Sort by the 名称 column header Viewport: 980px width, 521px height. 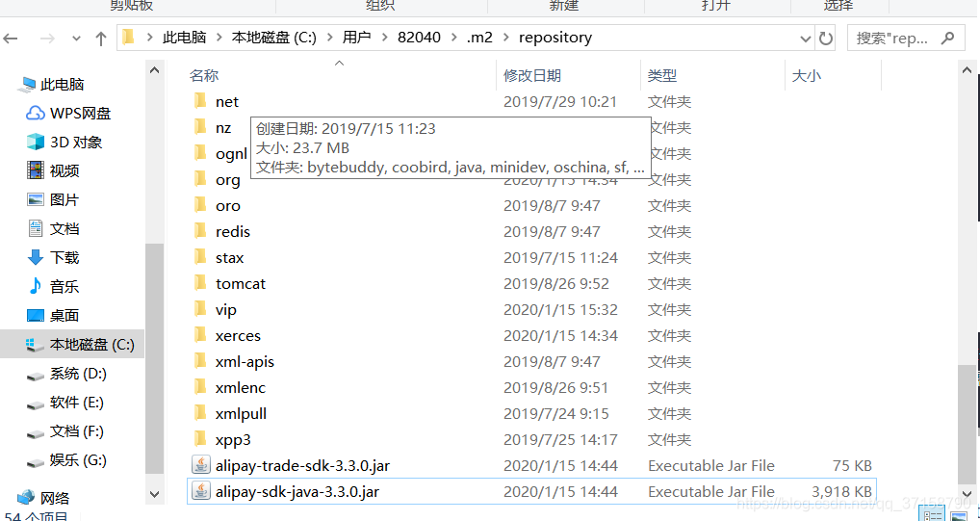[x=204, y=76]
